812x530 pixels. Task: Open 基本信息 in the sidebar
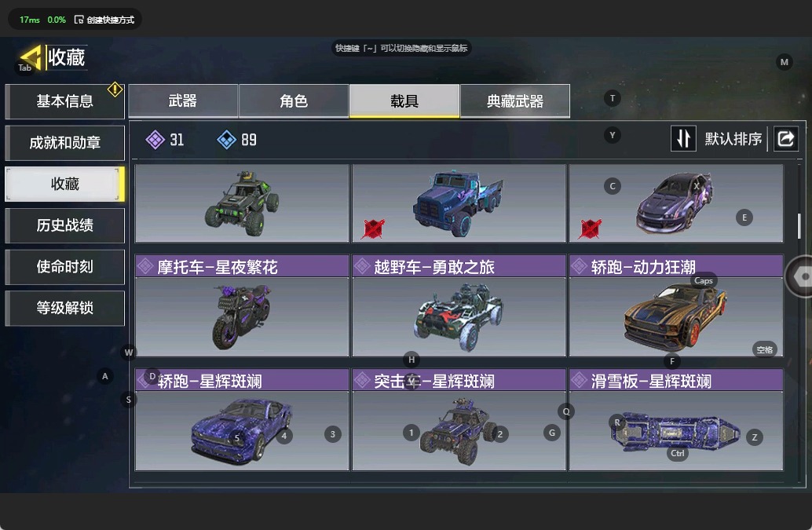pos(64,101)
